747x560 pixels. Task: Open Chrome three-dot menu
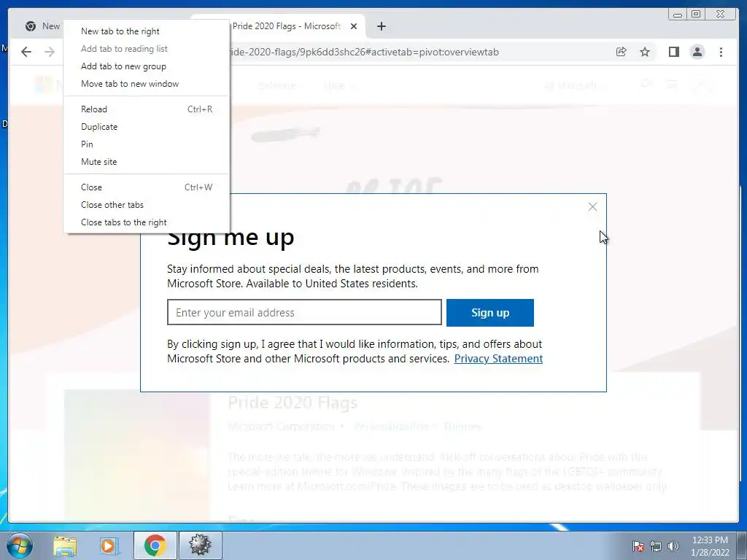click(x=721, y=52)
